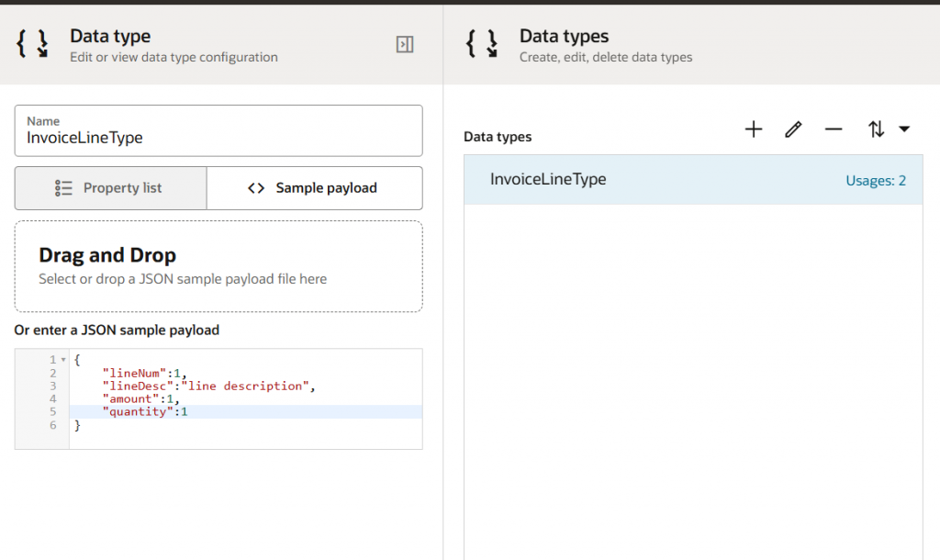Fold the JSON object at line 1
The width and height of the screenshot is (940, 560).
tap(63, 360)
